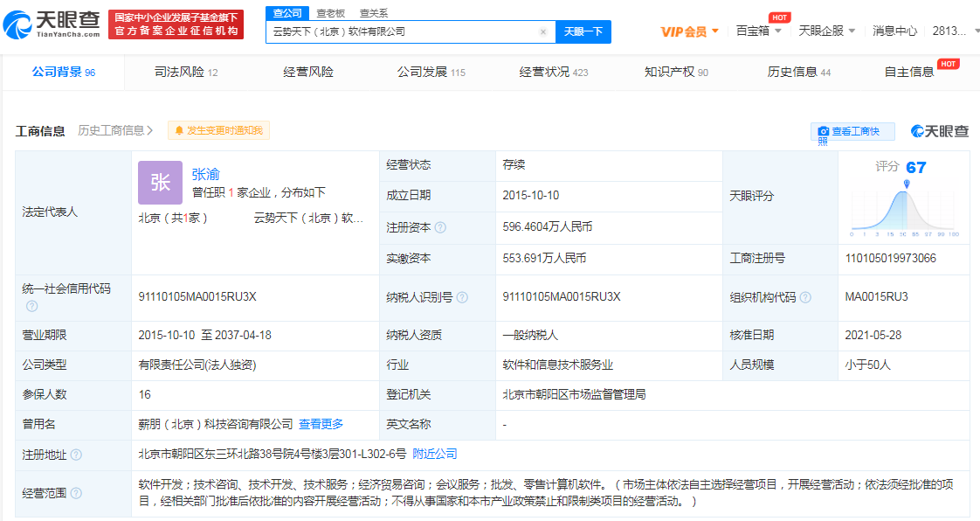Click the 组织机构代码 value MA0015RU3

tap(876, 296)
